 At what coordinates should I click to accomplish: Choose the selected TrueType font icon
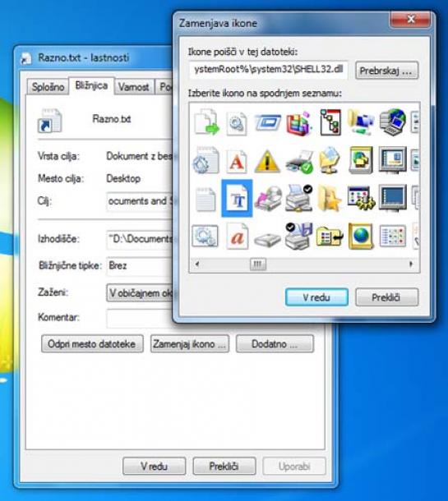coord(237,199)
